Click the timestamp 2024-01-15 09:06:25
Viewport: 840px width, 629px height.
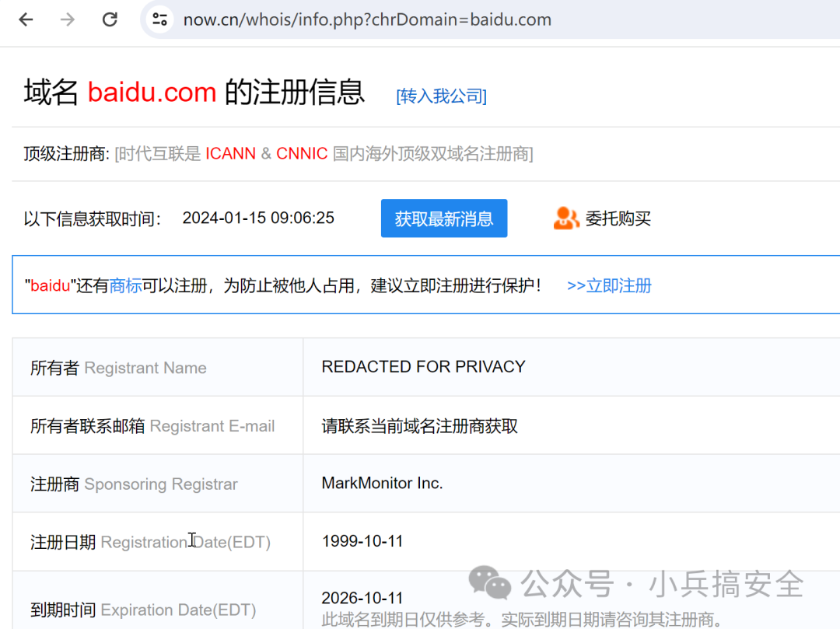pyautogui.click(x=258, y=218)
